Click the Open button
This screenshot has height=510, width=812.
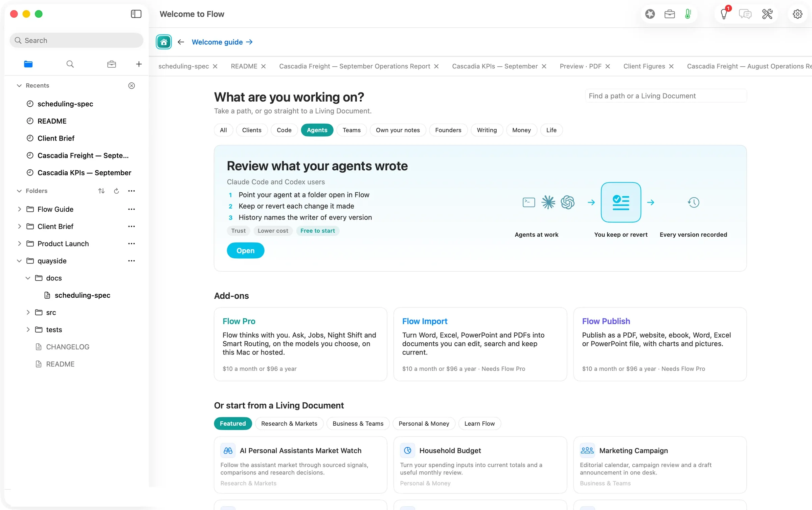[x=246, y=251]
